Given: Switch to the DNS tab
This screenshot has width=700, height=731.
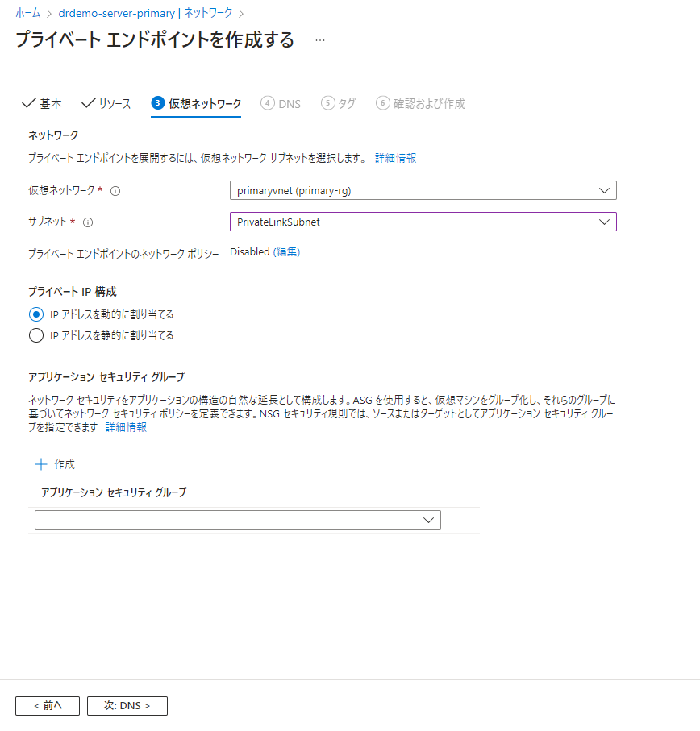Looking at the screenshot, I should tap(281, 103).
